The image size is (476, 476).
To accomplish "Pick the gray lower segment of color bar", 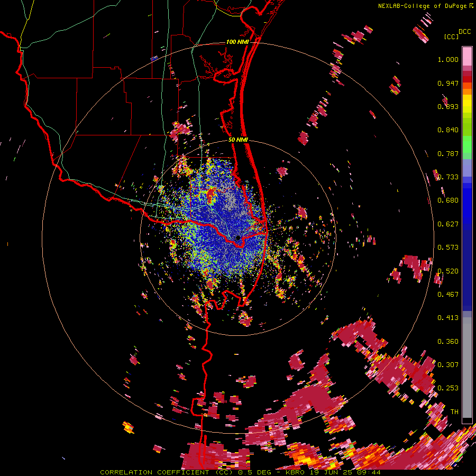I will pos(467,368).
